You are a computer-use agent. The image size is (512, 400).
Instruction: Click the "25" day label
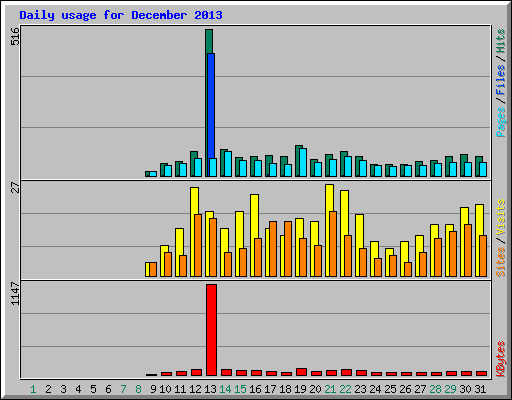coord(390,389)
